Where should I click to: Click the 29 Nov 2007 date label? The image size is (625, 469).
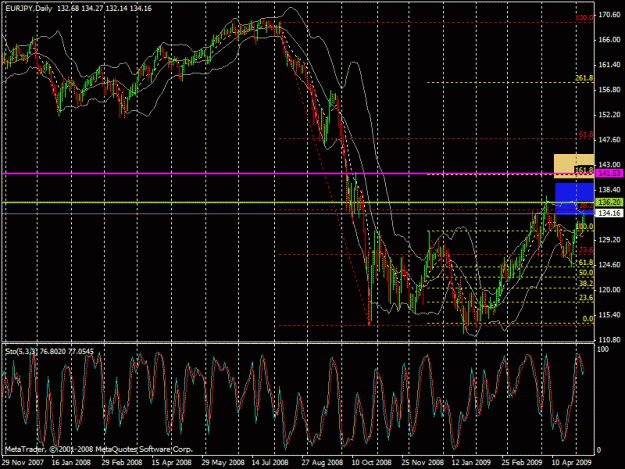coord(22,463)
